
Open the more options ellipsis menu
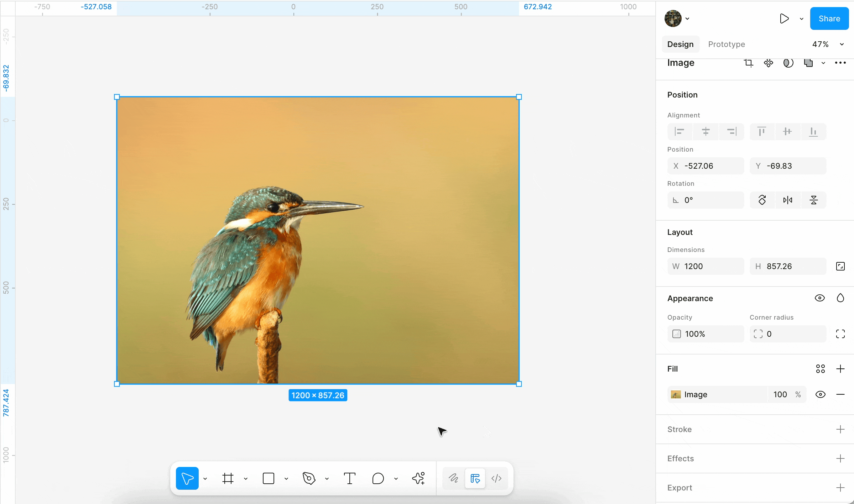(x=840, y=63)
